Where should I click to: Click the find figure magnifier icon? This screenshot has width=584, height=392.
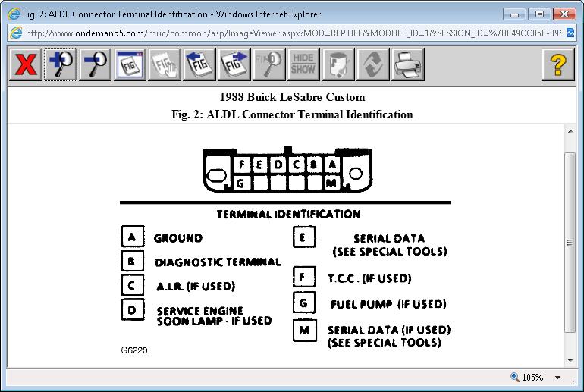click(268, 64)
